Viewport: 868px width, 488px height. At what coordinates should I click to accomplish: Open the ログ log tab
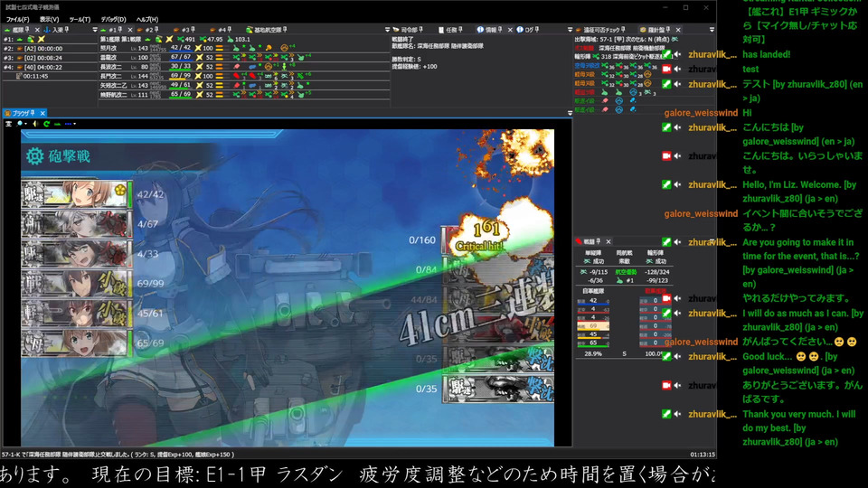[527, 30]
